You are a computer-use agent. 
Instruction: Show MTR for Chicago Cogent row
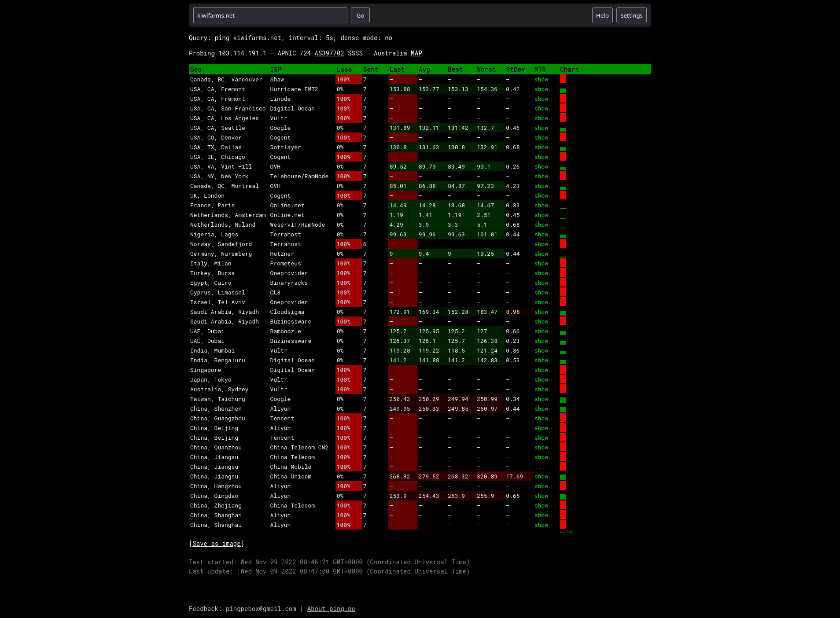tap(541, 157)
